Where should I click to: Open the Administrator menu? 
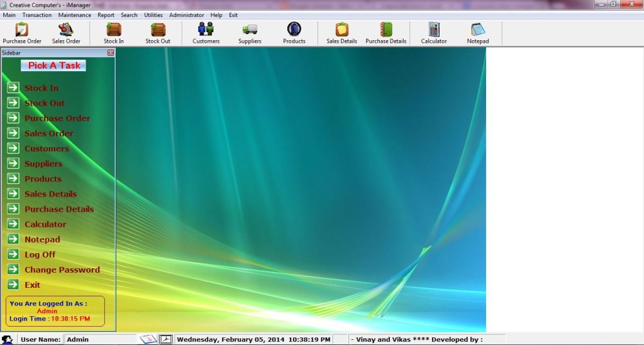tap(186, 15)
